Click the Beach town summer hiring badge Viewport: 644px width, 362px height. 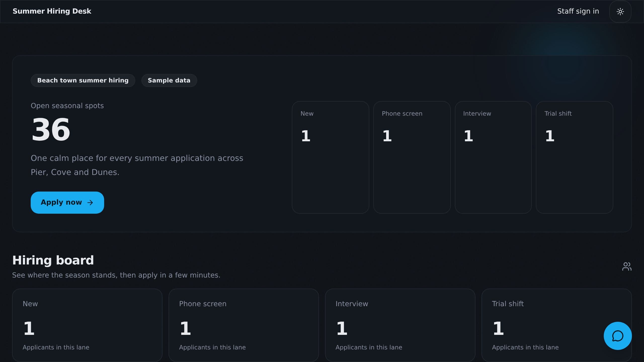click(83, 80)
